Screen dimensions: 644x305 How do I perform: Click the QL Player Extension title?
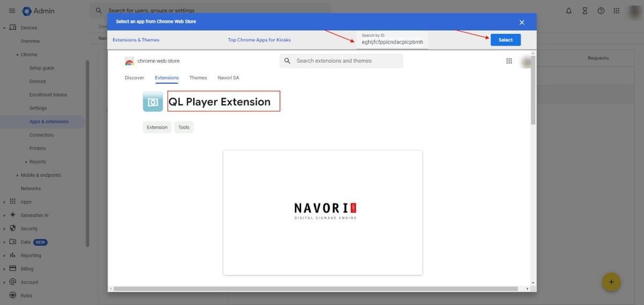click(219, 102)
